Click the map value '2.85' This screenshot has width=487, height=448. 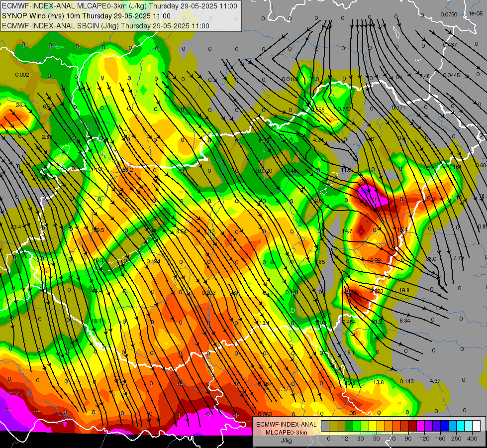pyautogui.click(x=47, y=137)
